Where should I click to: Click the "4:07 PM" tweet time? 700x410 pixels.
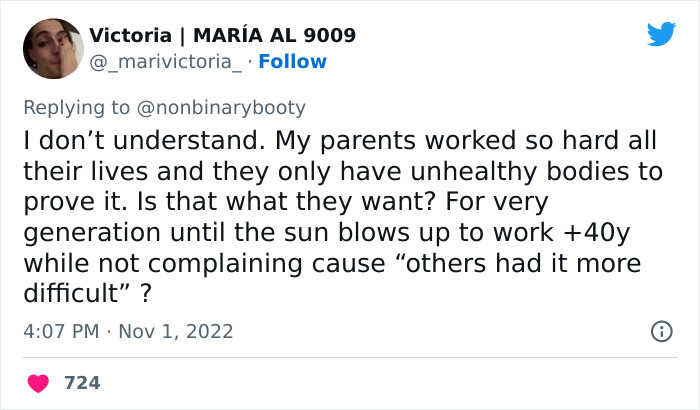pyautogui.click(x=62, y=331)
